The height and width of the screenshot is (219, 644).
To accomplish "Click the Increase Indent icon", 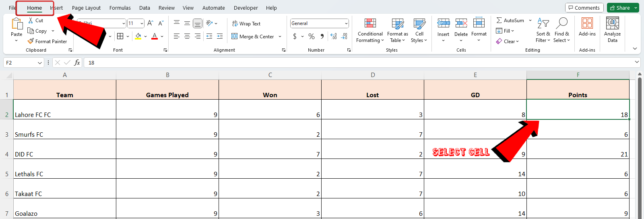I will tap(220, 36).
